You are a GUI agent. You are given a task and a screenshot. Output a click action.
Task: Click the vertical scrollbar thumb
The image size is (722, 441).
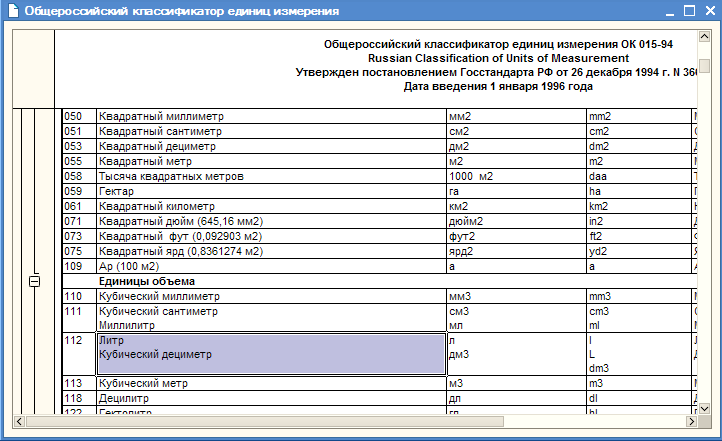pos(704,65)
